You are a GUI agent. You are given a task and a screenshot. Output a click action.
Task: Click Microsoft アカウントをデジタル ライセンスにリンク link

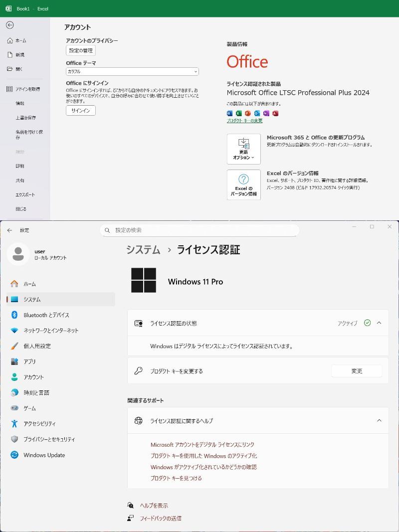pyautogui.click(x=202, y=444)
